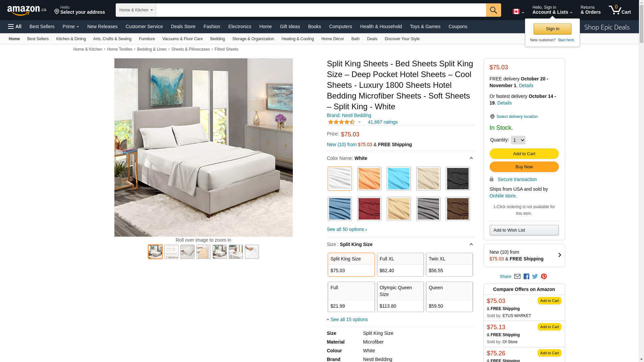Viewport: 644px width, 362px height.
Task: Expand See all 15 options
Action: [349, 319]
